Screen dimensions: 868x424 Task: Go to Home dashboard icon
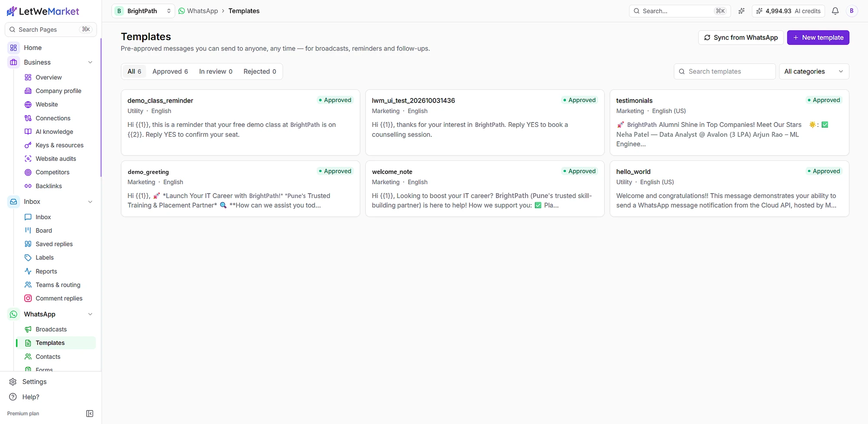click(13, 48)
